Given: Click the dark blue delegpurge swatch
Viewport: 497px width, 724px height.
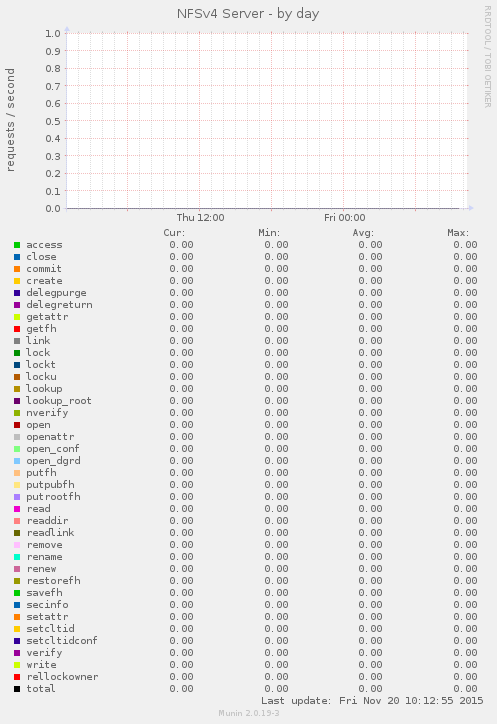Looking at the screenshot, I should (17, 293).
